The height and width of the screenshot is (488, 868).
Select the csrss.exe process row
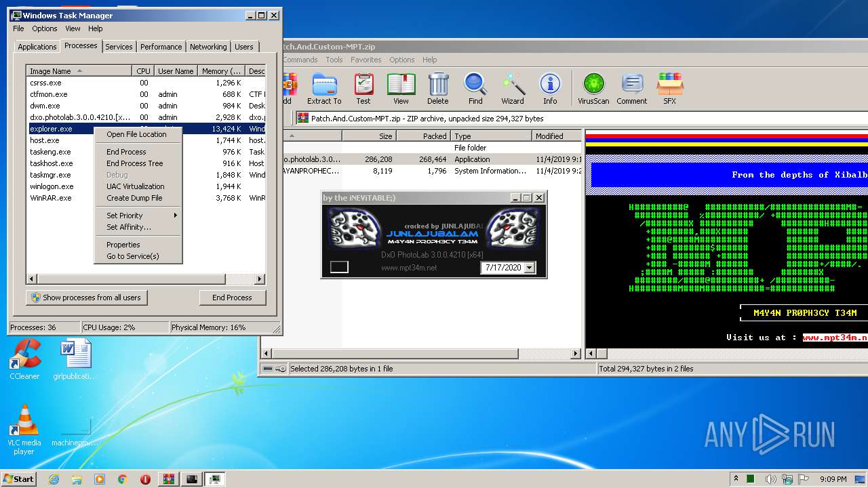pos(145,83)
